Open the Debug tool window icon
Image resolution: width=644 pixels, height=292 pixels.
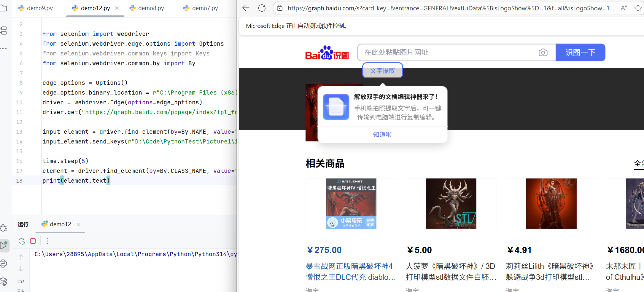4,228
